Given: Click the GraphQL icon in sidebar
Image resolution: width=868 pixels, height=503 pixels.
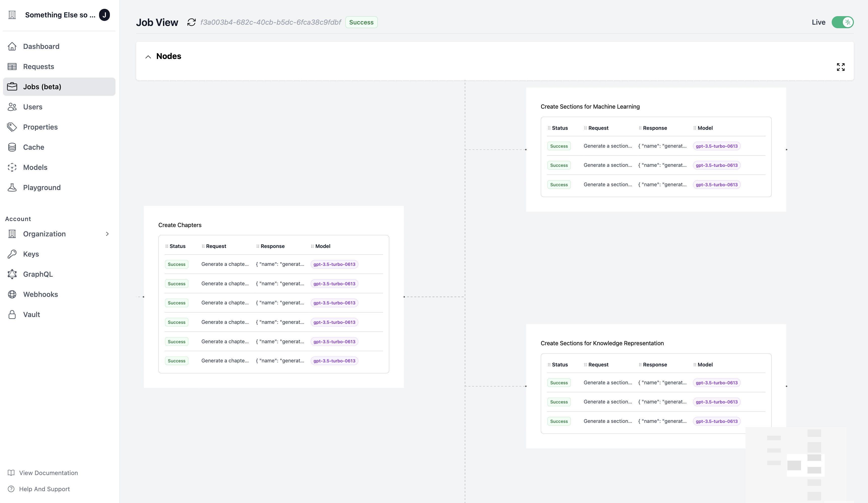Looking at the screenshot, I should coord(12,274).
